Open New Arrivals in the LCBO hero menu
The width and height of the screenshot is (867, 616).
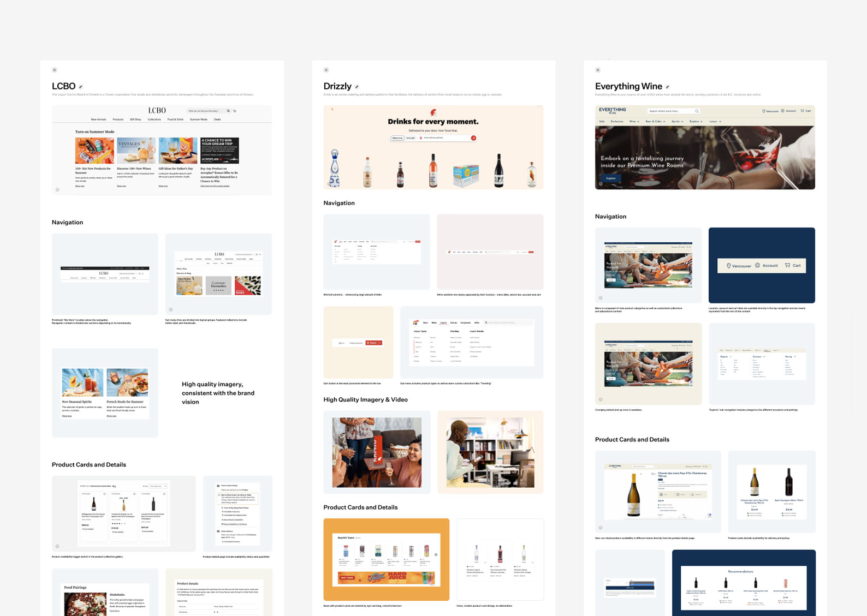coord(98,119)
